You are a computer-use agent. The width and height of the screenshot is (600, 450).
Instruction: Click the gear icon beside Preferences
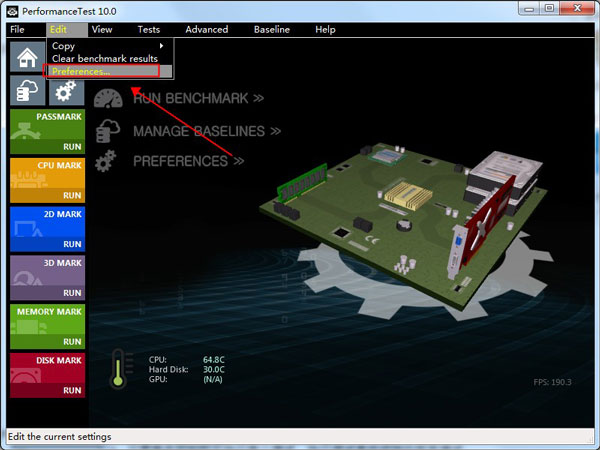coord(108,161)
